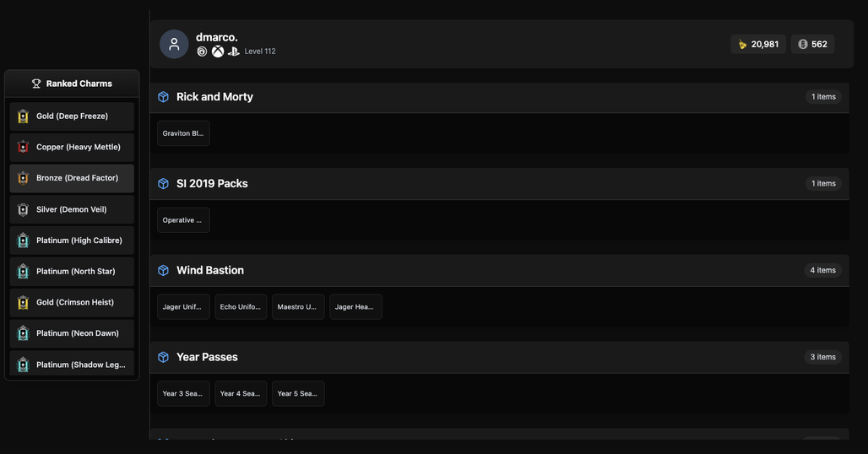The image size is (868, 454).
Task: Select the Copper (Heavy Mettle) charm
Action: coord(72,147)
